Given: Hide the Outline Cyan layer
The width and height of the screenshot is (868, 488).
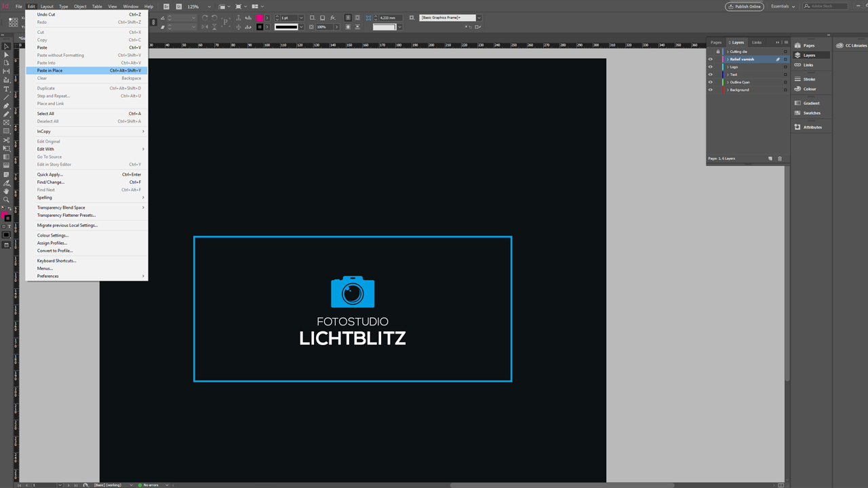Looking at the screenshot, I should tap(711, 82).
